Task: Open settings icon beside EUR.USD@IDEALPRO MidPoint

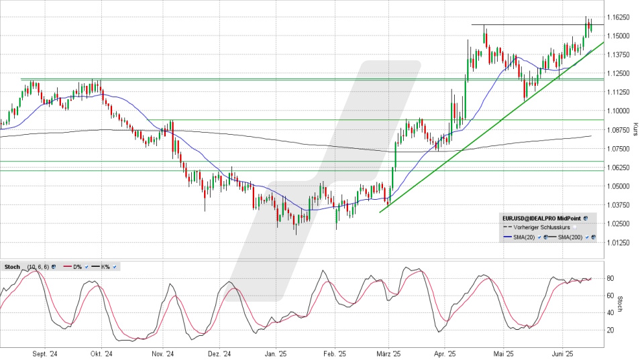Action: (x=586, y=219)
